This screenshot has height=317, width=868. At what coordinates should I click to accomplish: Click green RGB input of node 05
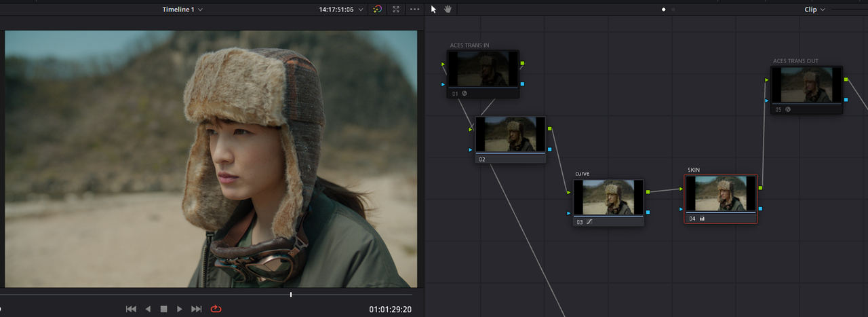(x=768, y=80)
